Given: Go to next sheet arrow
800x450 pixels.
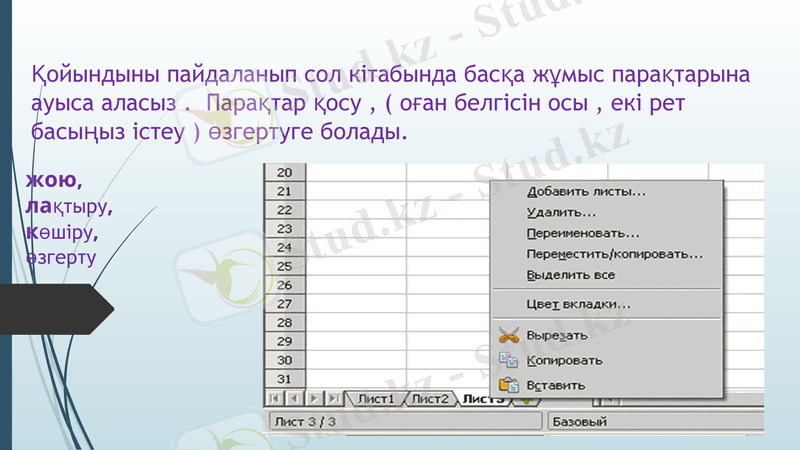Looking at the screenshot, I should coord(313,399).
